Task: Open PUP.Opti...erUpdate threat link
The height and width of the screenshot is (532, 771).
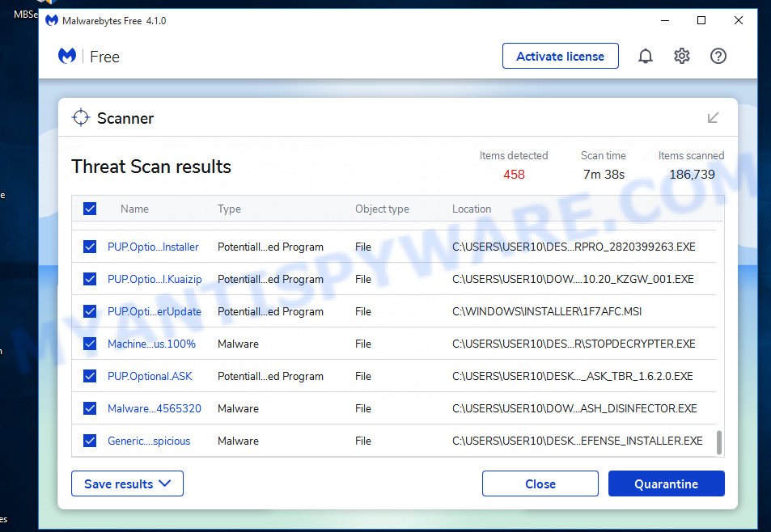Action: click(155, 311)
